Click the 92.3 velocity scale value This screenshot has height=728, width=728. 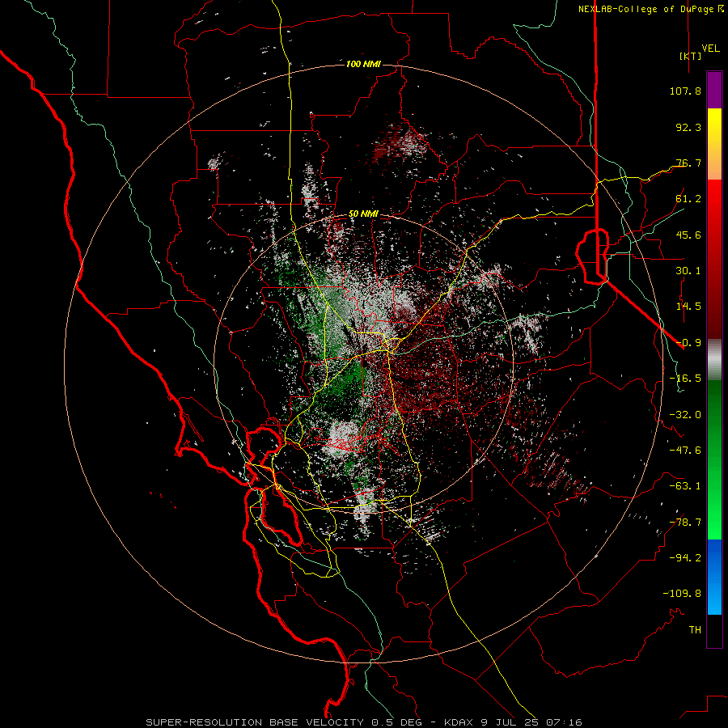[688, 127]
